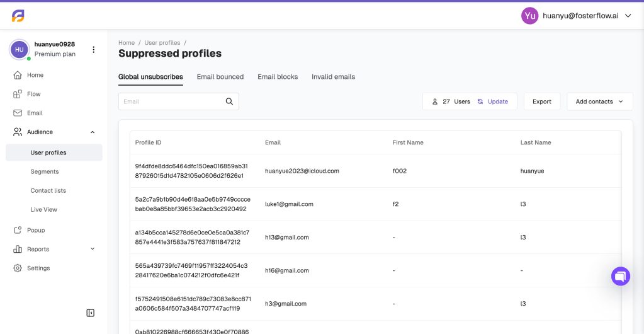The width and height of the screenshot is (644, 334).
Task: Switch to the Invalid emails tab
Action: [334, 77]
